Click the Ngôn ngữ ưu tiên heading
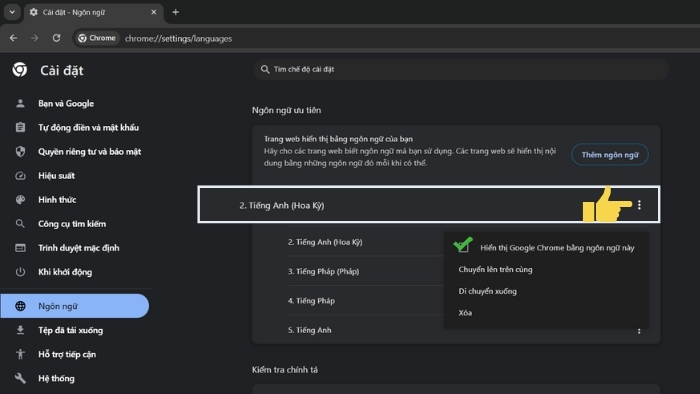700x394 pixels. coord(287,110)
